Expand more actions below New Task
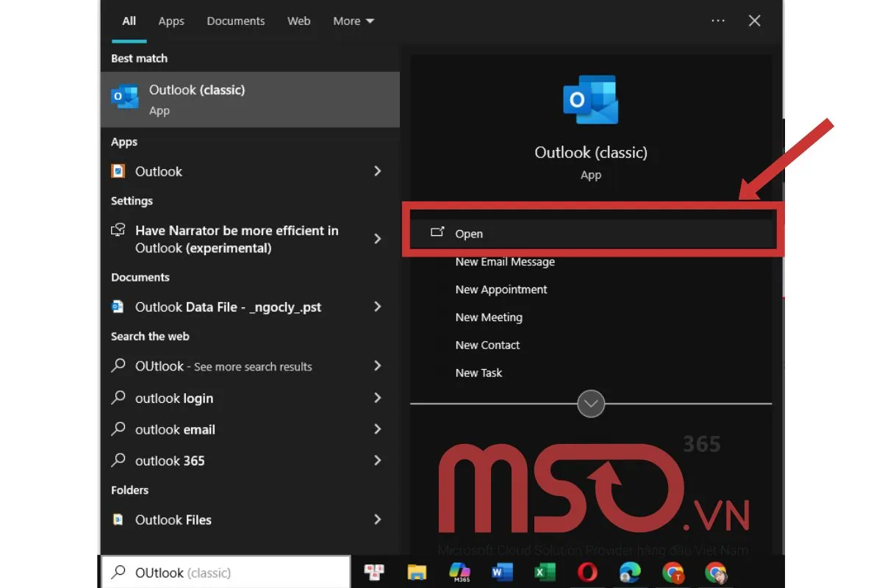 (x=590, y=404)
